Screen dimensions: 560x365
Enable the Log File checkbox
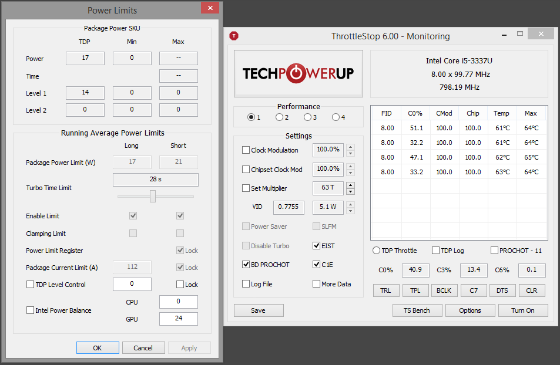246,284
